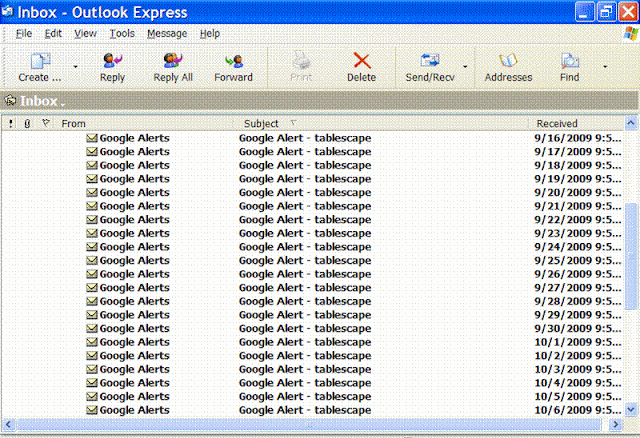Click the Find toolbar icon
This screenshot has width=640, height=438.
point(569,61)
